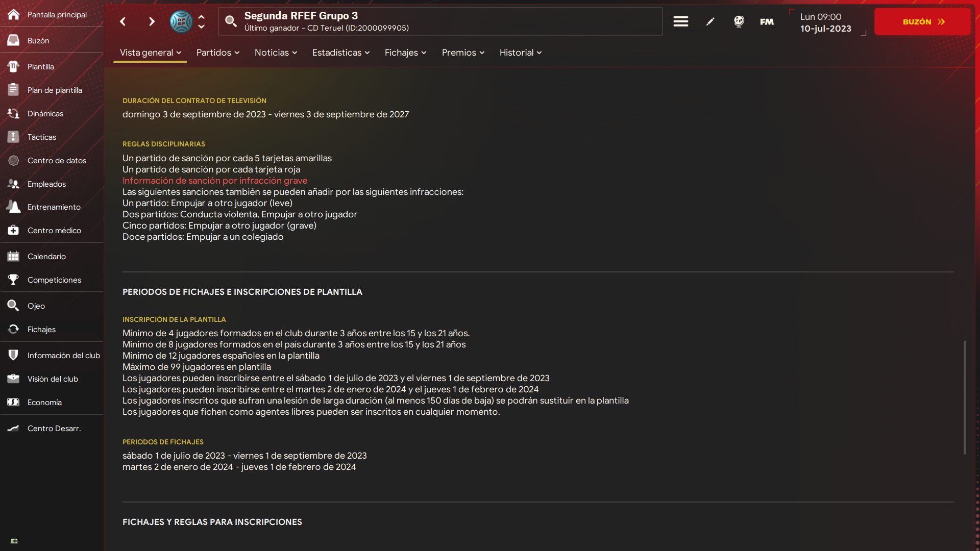Click DURACIÓN DEL CONTRATO DE TELEVISIÓN heading
980x551 pixels.
[x=194, y=101]
